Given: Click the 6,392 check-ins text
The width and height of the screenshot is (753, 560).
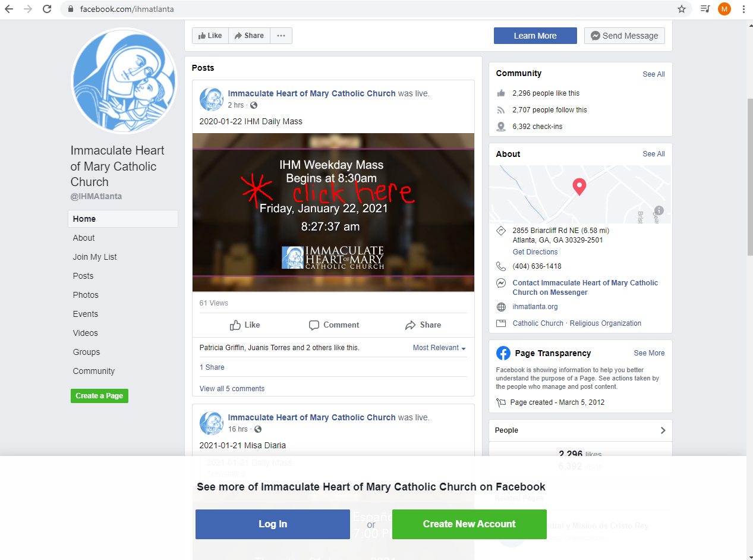Looking at the screenshot, I should tap(537, 127).
